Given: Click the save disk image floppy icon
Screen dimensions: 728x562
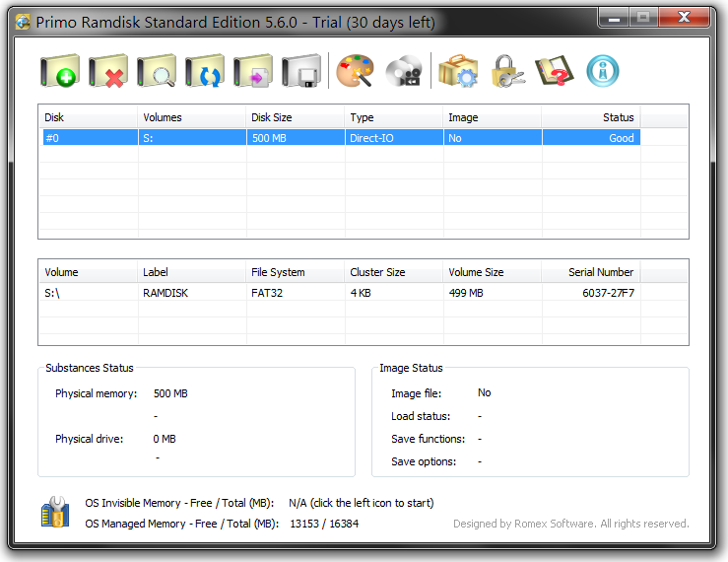Looking at the screenshot, I should tap(301, 71).
